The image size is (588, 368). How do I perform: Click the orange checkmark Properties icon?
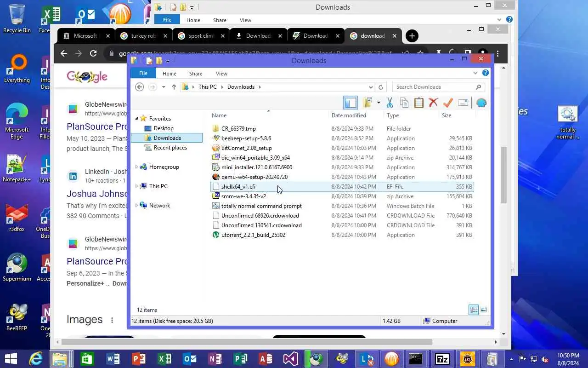[448, 103]
